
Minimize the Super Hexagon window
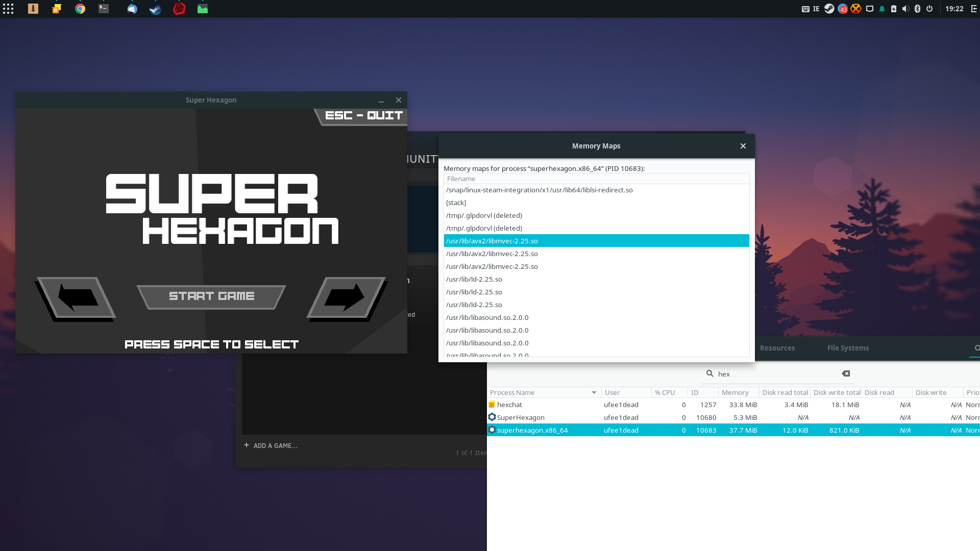(381, 101)
